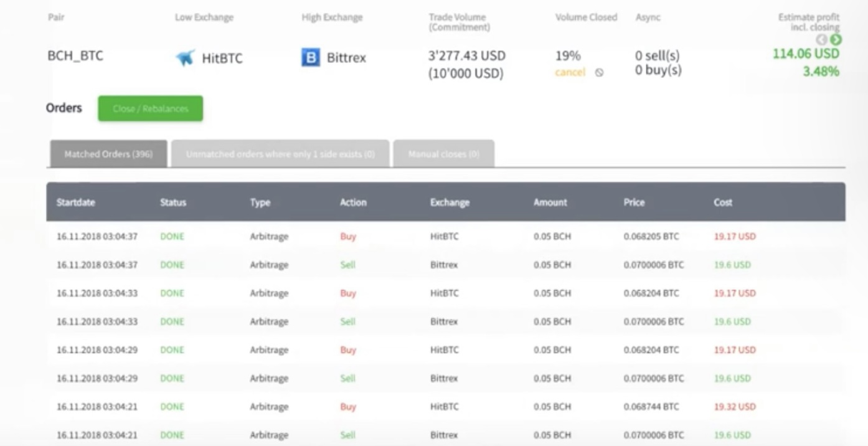Screen dimensions: 868x446
Task: Click the 19.32 USD cost value
Action: click(734, 407)
